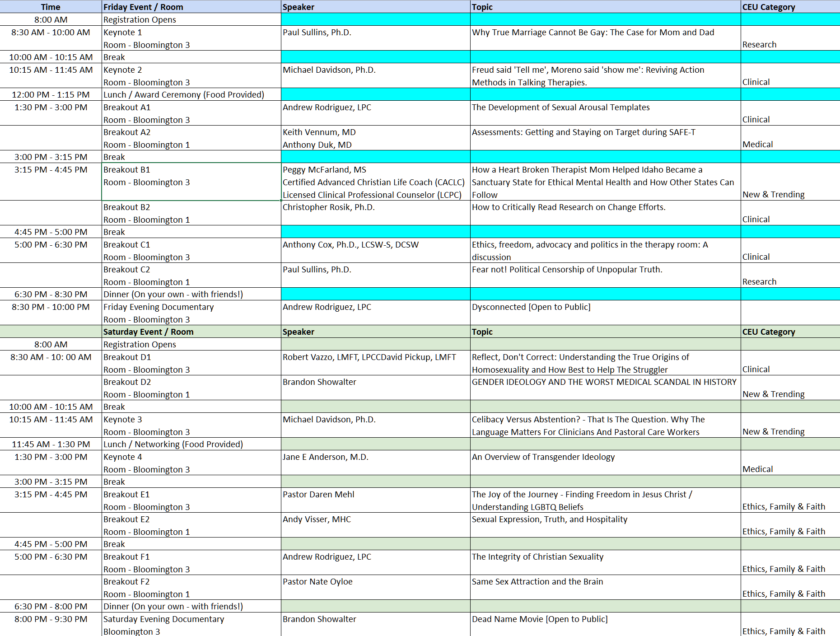Select the 'Peggy McFarland, MS' speaker cell
Viewport: 840px width, 636px height.
pos(376,182)
